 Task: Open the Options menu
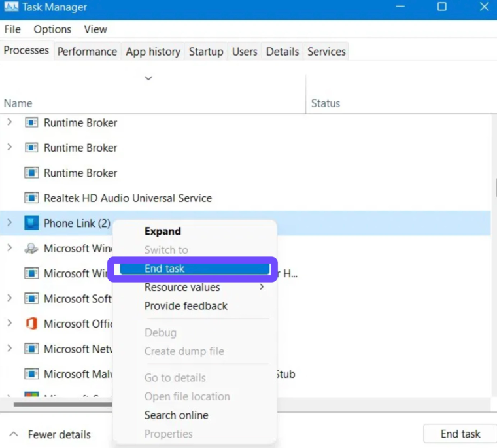(52, 29)
